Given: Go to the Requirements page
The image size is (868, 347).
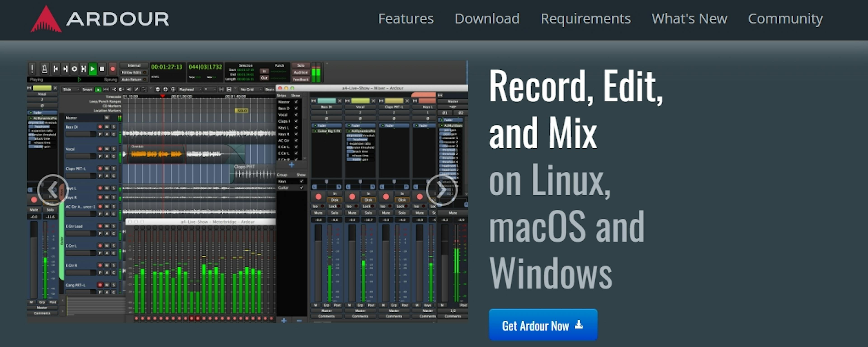Looking at the screenshot, I should click(x=586, y=19).
